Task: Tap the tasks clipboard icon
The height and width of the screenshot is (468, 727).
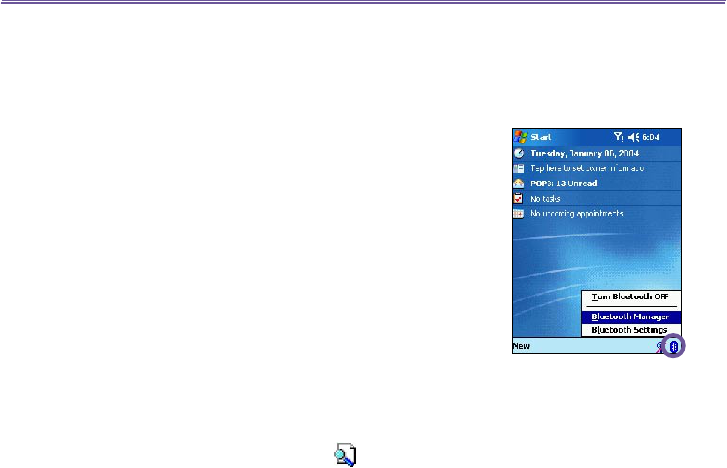Action: (518, 199)
